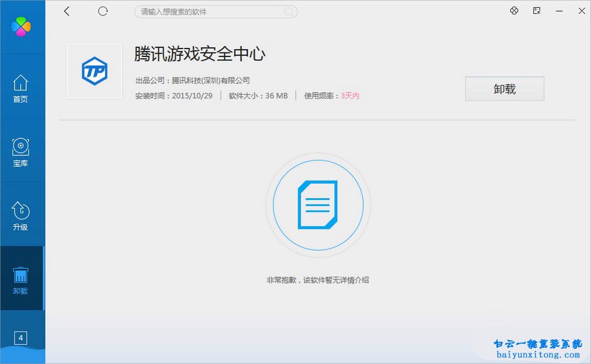591x364 pixels.
Task: Go back with the left arrow
Action: [x=67, y=11]
